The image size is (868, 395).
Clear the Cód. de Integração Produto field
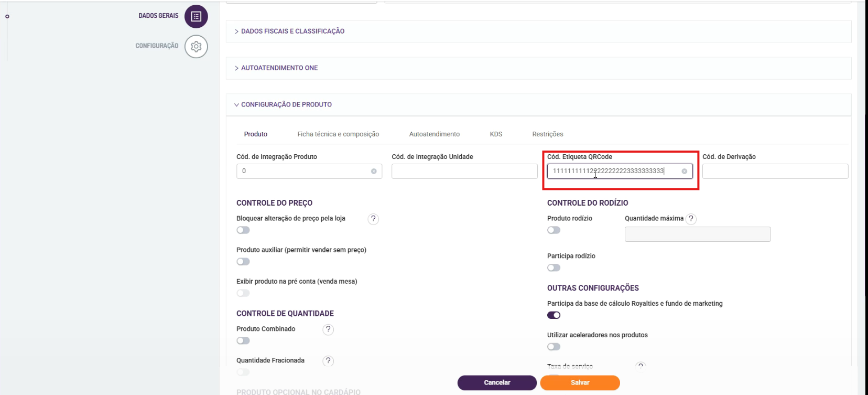(x=374, y=172)
